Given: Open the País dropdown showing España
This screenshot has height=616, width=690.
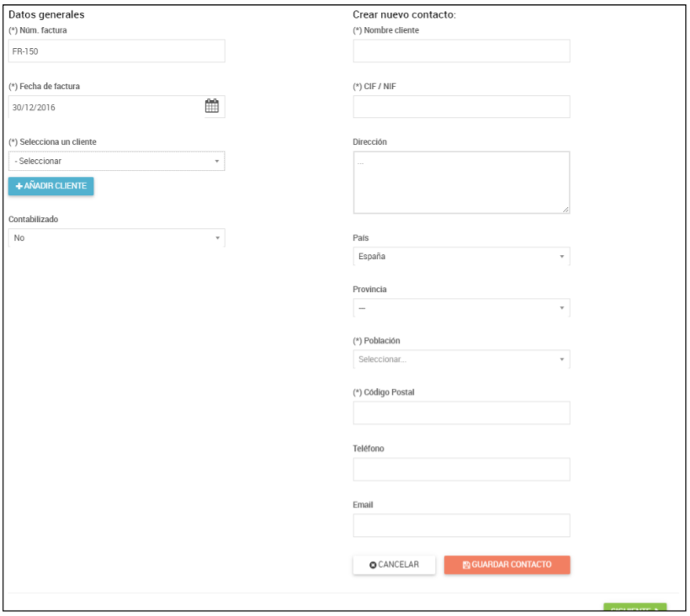Looking at the screenshot, I should click(x=461, y=257).
